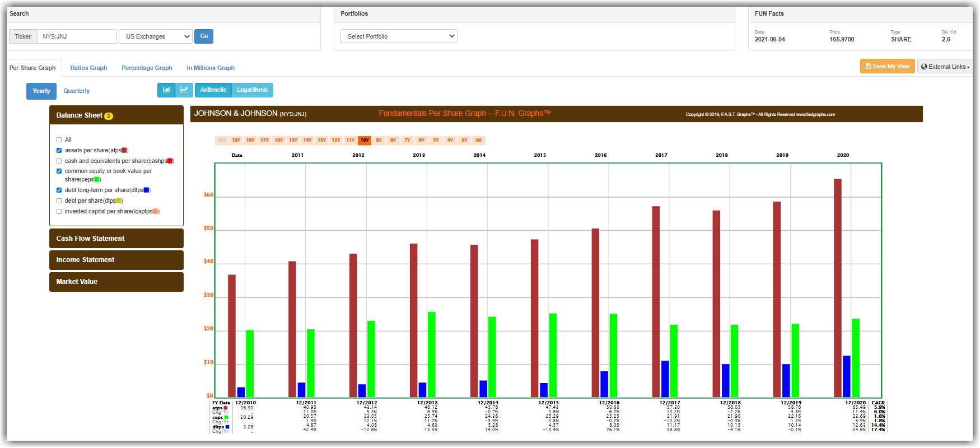Select Arithmetic scale

213,90
